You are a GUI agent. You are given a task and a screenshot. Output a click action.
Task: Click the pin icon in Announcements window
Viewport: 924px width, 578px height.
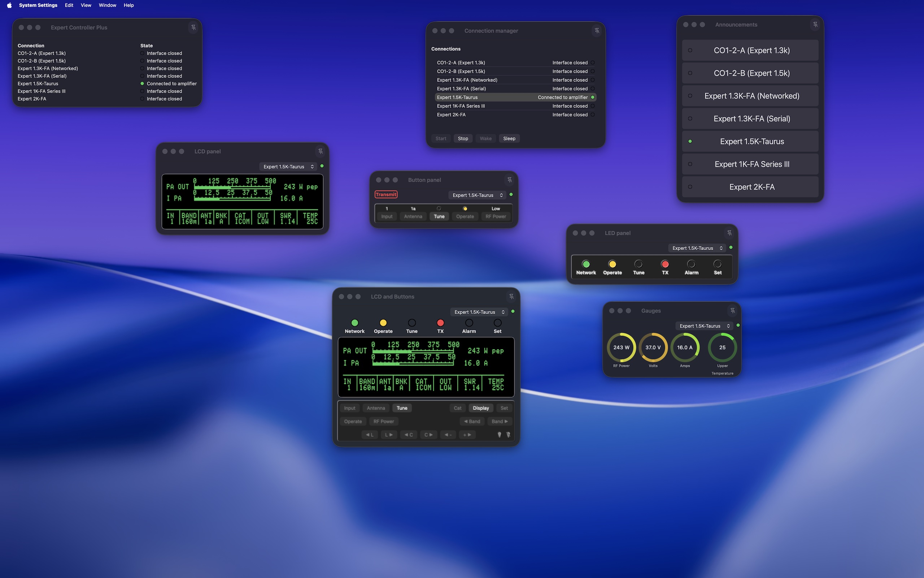click(x=815, y=25)
